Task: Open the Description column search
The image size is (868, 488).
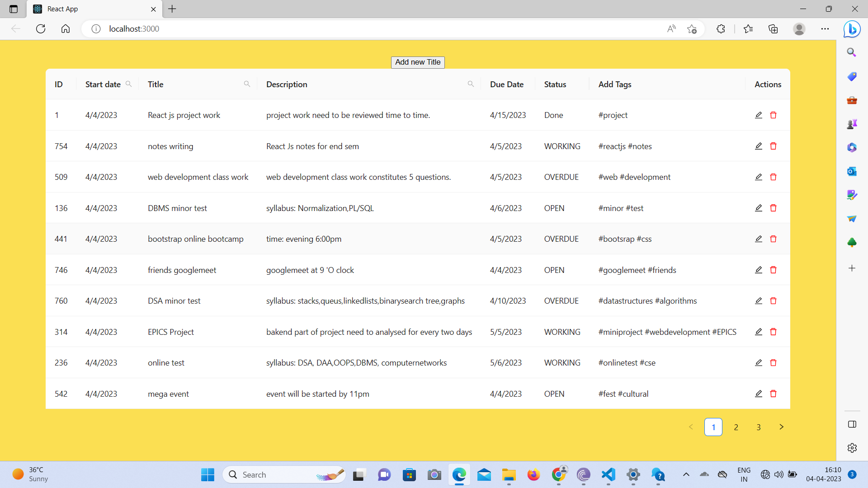Action: coord(471,84)
